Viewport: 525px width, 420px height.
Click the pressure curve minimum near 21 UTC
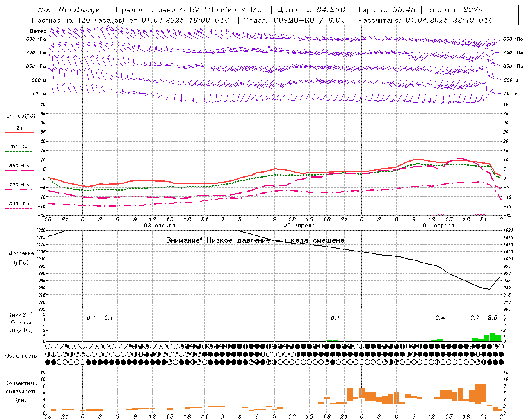(x=488, y=289)
